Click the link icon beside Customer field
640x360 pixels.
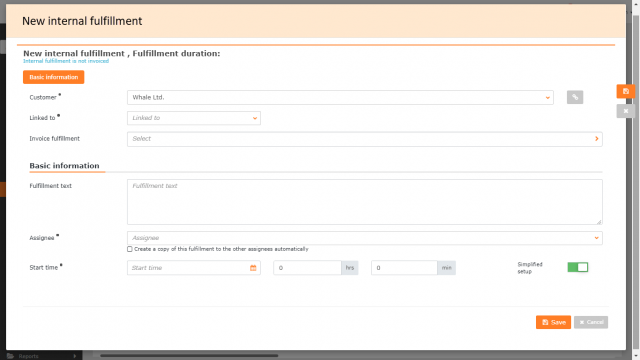[x=575, y=97]
